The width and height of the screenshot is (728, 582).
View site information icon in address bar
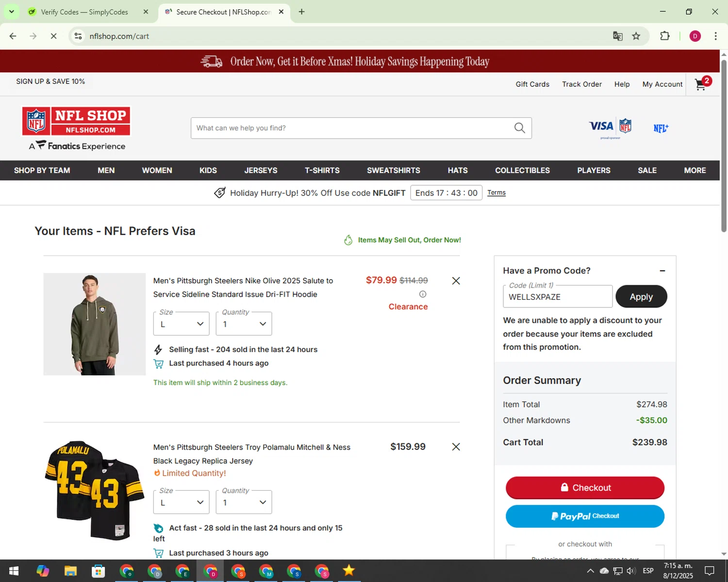[x=78, y=36]
